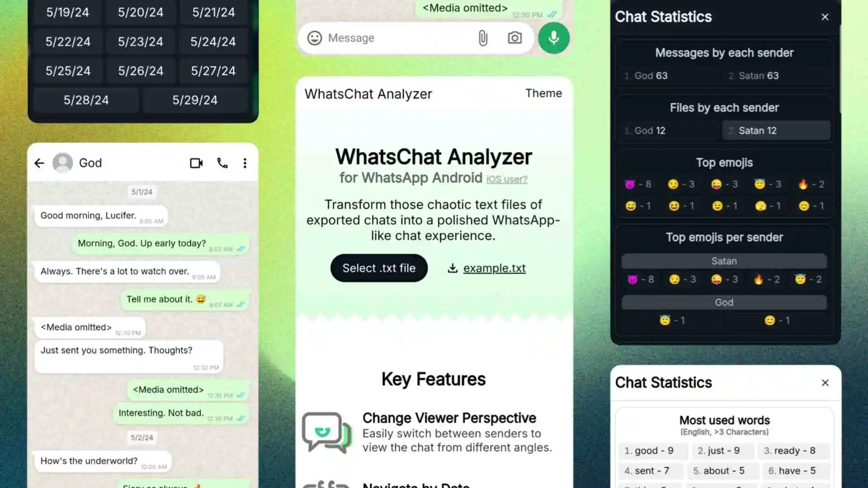Screen dimensions: 868x488
Task: Tap the phone call icon for God
Action: point(222,163)
